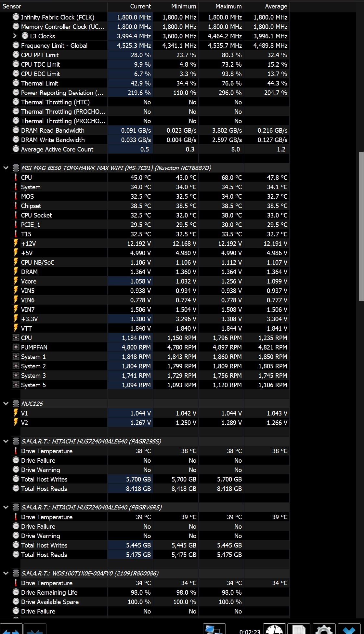The width and height of the screenshot is (364, 634).
Task: Click the Sensor column header
Action: (54, 6)
